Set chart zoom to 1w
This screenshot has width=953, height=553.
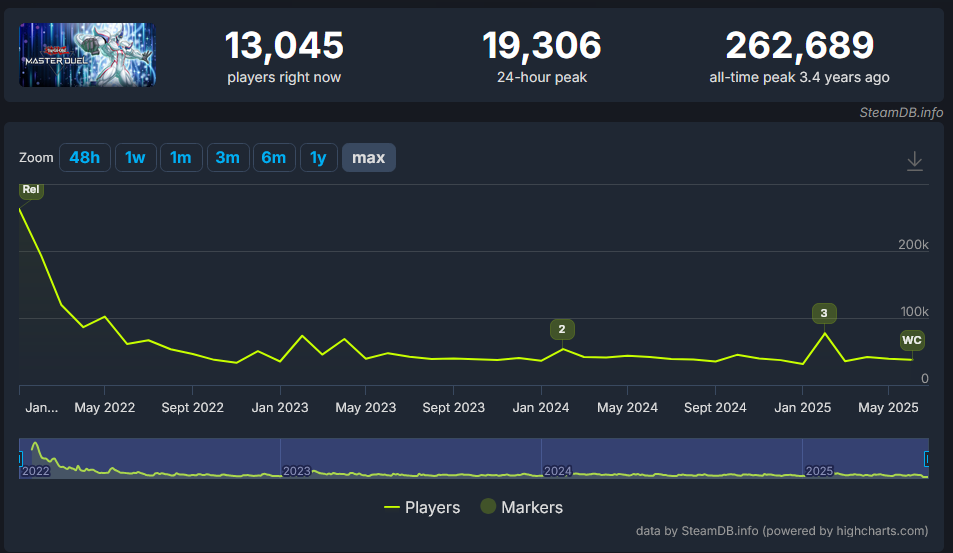click(136, 157)
